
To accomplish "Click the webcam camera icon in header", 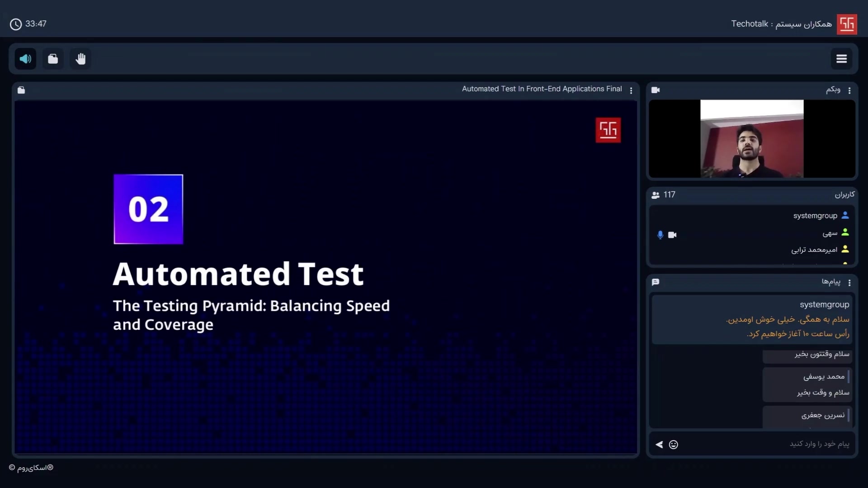I will pos(656,90).
